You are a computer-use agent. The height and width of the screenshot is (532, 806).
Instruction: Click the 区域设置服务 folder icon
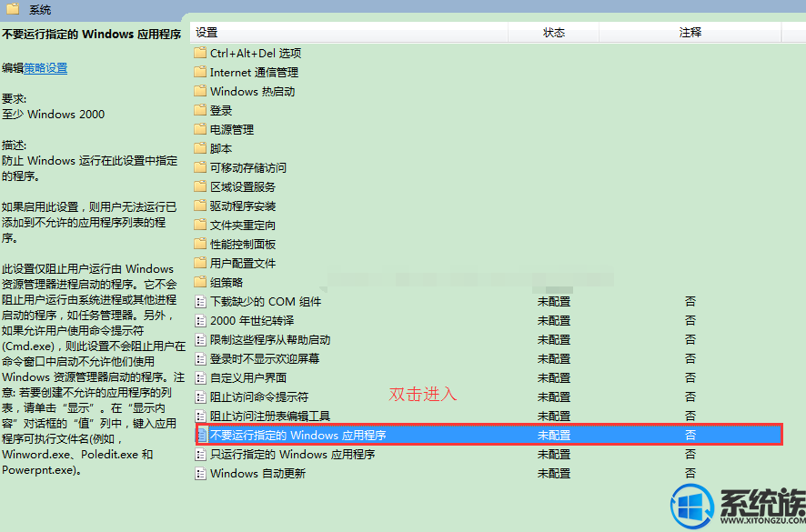point(200,186)
